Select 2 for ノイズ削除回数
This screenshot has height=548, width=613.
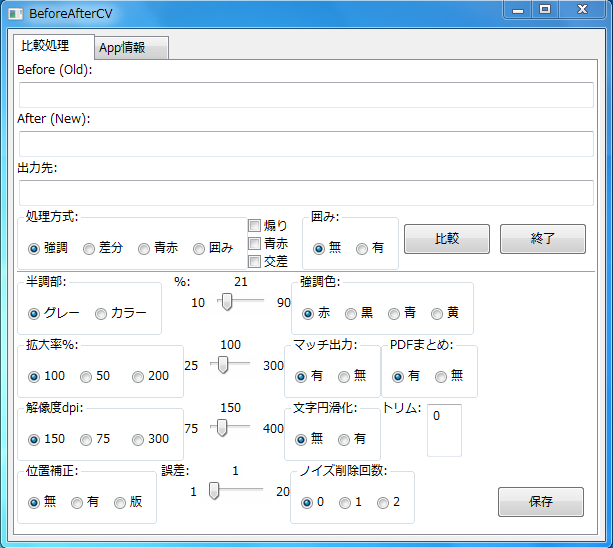pos(389,502)
